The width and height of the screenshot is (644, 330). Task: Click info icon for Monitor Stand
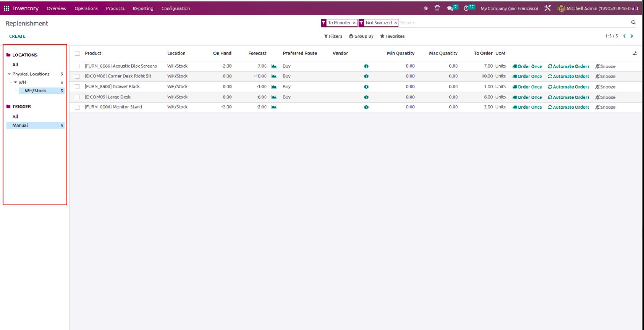tap(366, 107)
